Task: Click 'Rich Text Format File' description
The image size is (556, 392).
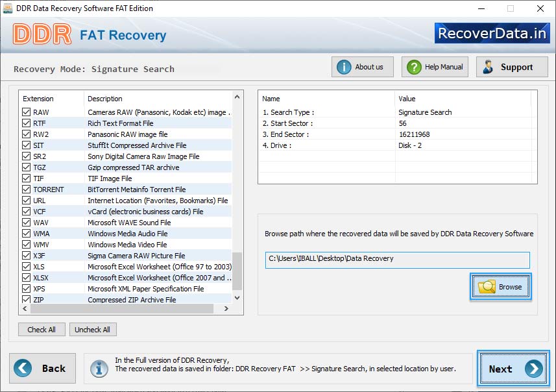Action: tap(121, 123)
